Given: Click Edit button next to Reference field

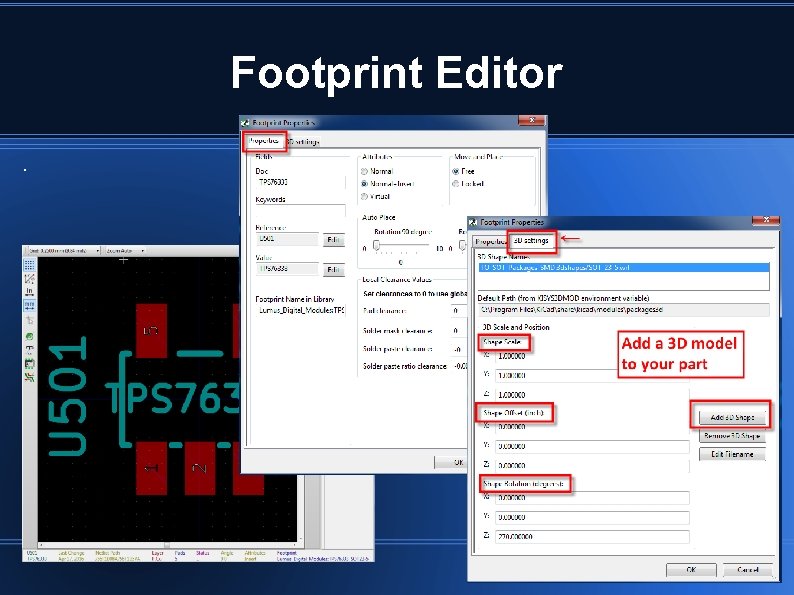Looking at the screenshot, I should pyautogui.click(x=333, y=240).
